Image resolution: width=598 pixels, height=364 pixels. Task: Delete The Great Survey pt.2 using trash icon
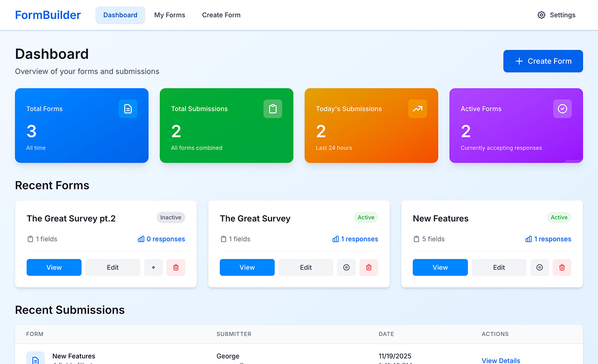click(x=176, y=267)
